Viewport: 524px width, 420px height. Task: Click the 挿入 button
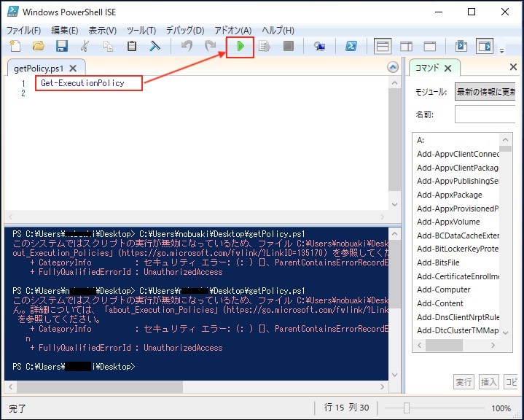tap(488, 382)
